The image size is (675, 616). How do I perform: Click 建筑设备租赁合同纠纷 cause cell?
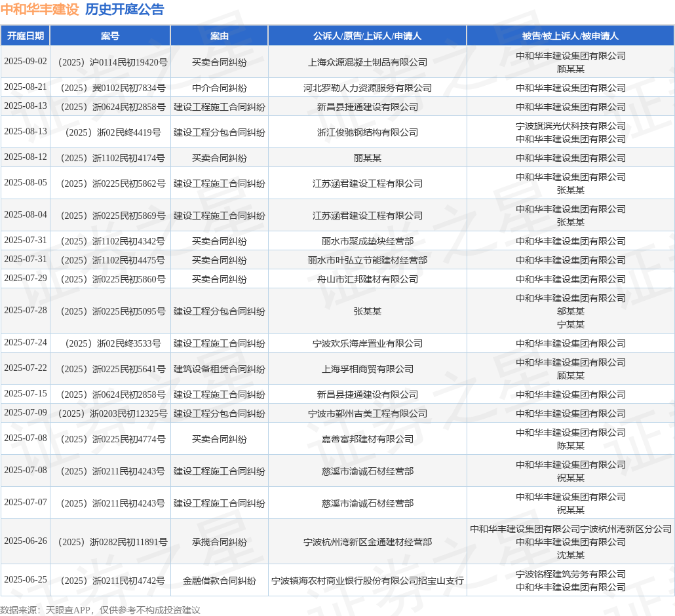(219, 370)
